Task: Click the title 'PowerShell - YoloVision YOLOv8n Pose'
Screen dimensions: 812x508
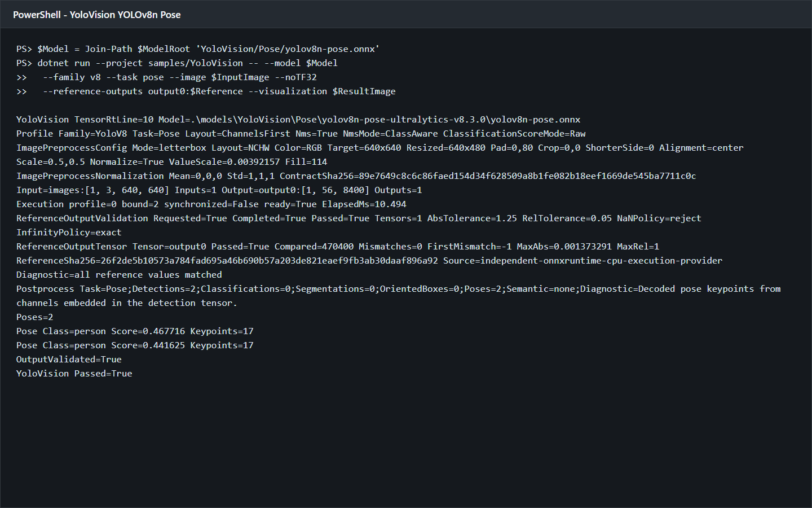Action: pyautogui.click(x=97, y=15)
